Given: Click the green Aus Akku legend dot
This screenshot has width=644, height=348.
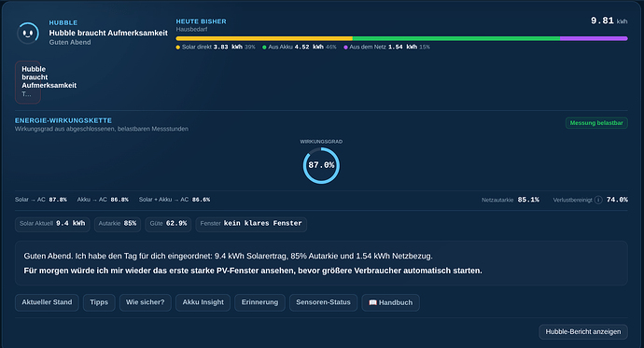Looking at the screenshot, I should [x=264, y=48].
